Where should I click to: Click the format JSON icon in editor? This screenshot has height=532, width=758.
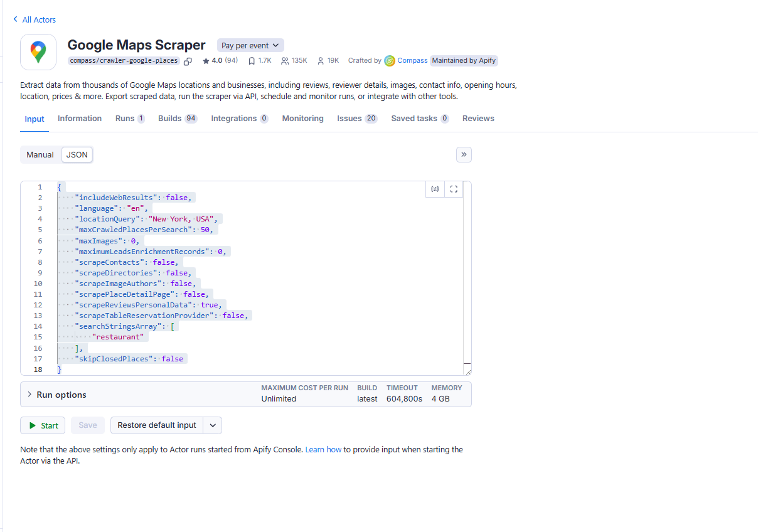pos(435,189)
